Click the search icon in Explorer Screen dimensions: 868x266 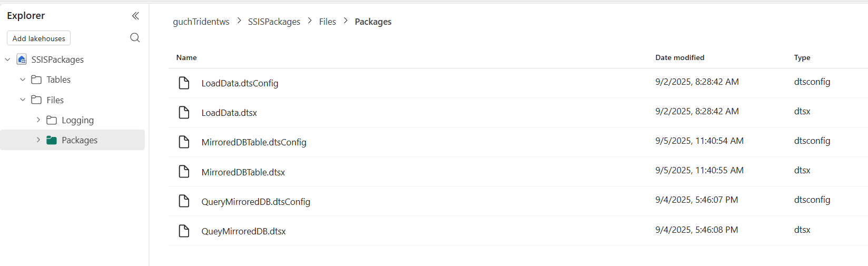pyautogui.click(x=135, y=37)
